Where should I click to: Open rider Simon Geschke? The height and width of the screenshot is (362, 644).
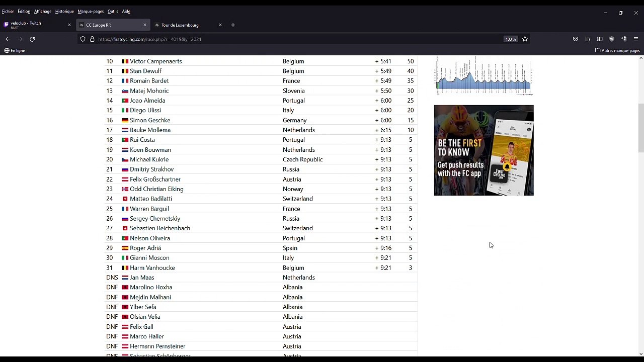(x=150, y=120)
